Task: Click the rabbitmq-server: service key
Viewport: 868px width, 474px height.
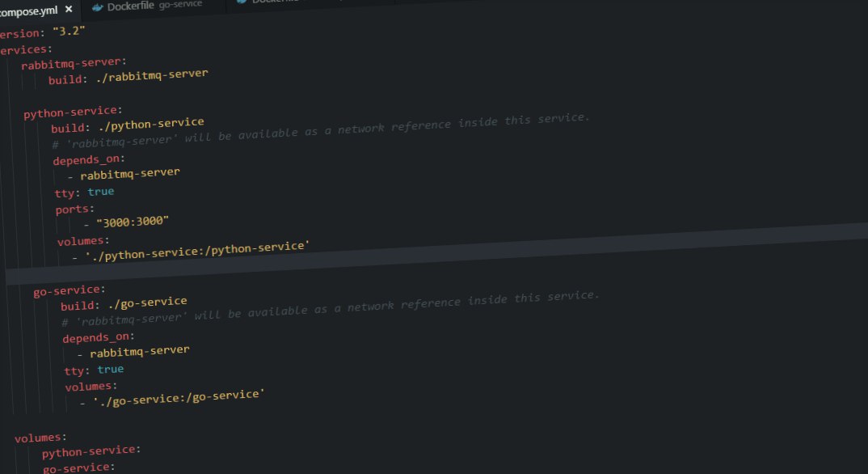Action: (74, 62)
